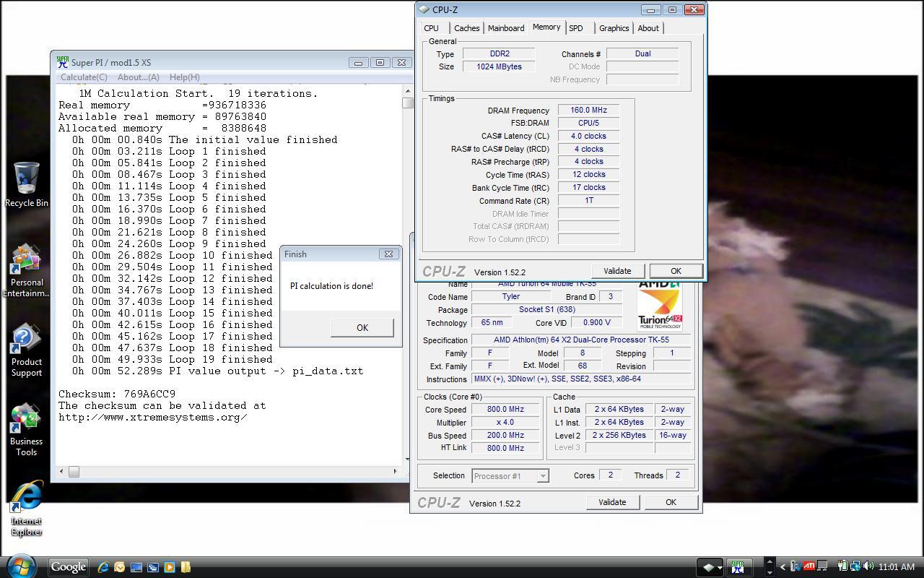Screen dimensions: 924x578
Task: Switch to the Caches tab in CPU-Z
Action: click(466, 28)
